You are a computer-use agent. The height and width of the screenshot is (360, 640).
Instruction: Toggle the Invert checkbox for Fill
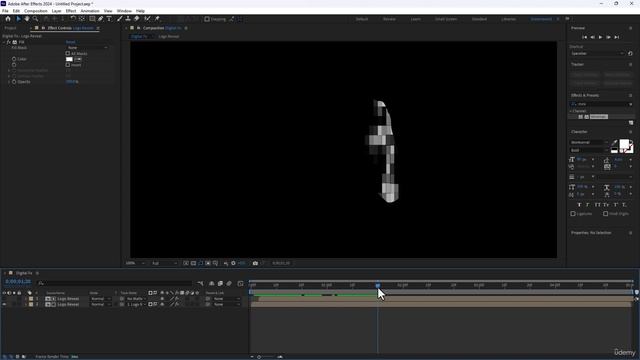(x=68, y=65)
